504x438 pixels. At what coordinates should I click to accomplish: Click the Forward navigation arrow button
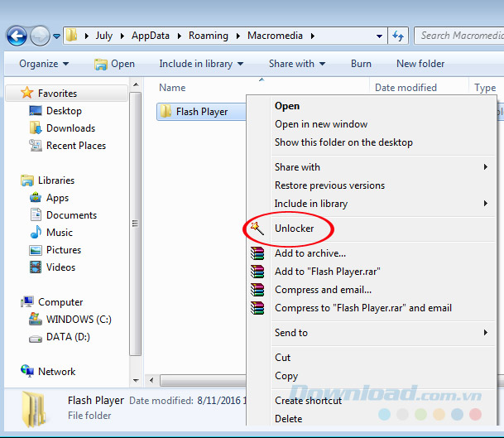(x=40, y=36)
